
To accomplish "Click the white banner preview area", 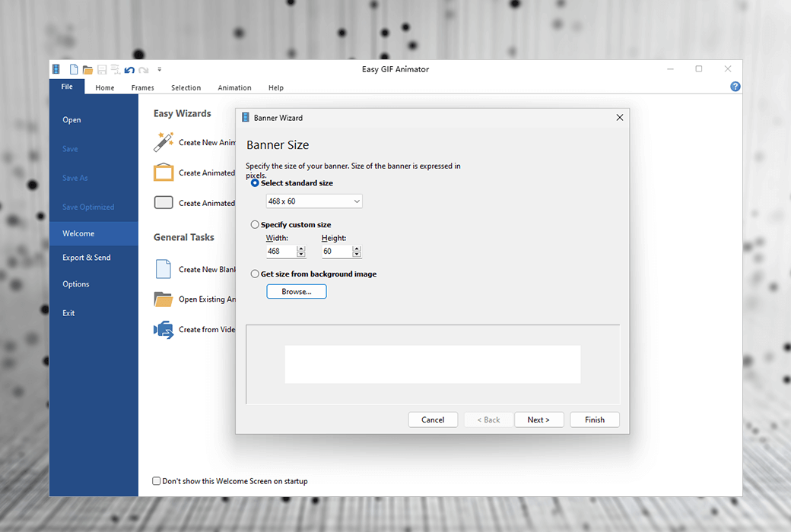I will pos(433,364).
